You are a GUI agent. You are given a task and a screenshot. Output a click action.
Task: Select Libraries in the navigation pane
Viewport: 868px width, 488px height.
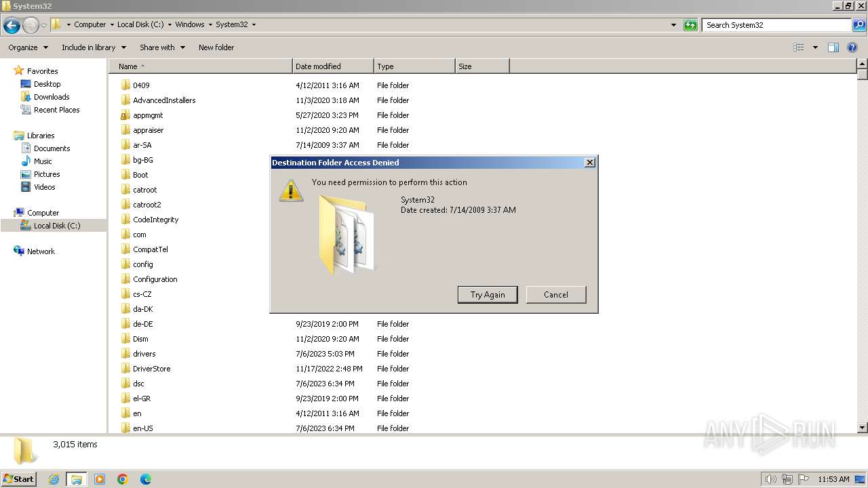coord(41,136)
